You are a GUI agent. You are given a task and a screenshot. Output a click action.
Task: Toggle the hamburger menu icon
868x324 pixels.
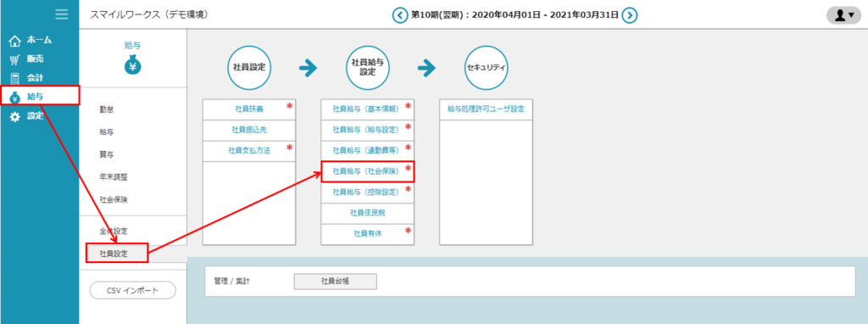(x=62, y=14)
